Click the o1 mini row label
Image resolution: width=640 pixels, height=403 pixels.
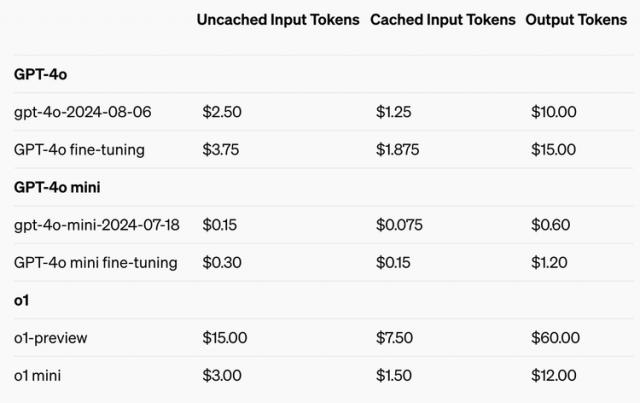pos(41,375)
